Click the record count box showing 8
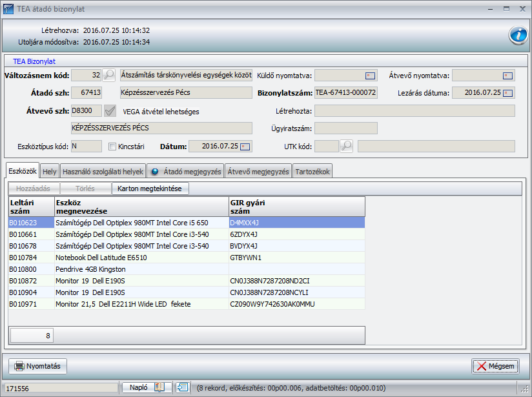This screenshot has height=397, width=532. pyautogui.click(x=32, y=336)
